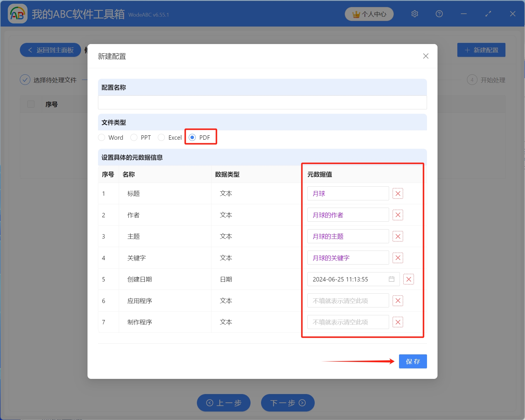Open the settings gear in title bar
The height and width of the screenshot is (420, 525).
pyautogui.click(x=414, y=14)
